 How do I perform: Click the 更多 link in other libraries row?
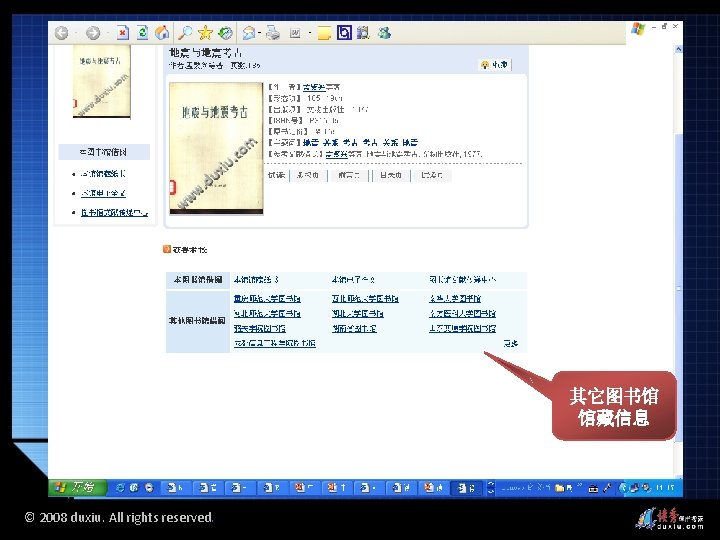[x=511, y=343]
